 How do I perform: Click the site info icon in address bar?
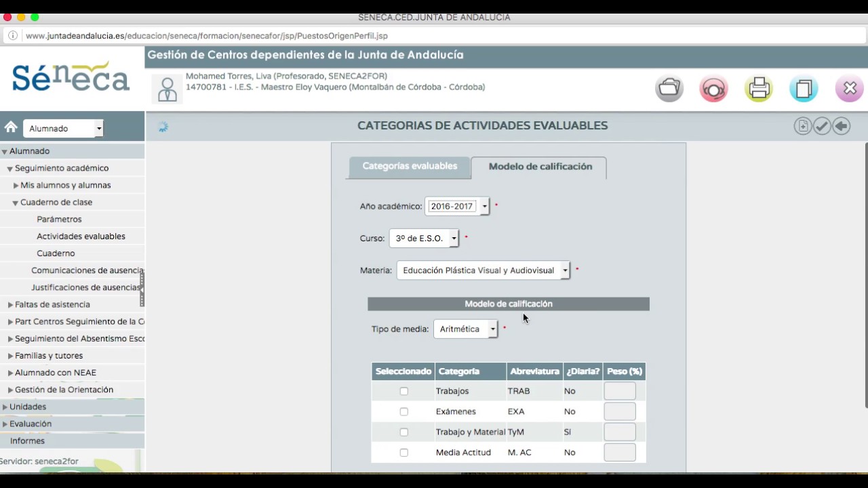coord(12,36)
